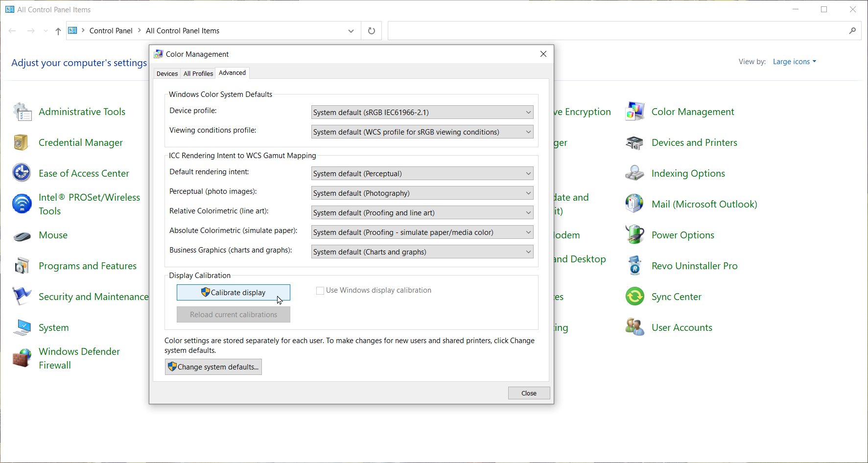Open the Programs and Features icon

coord(22,266)
